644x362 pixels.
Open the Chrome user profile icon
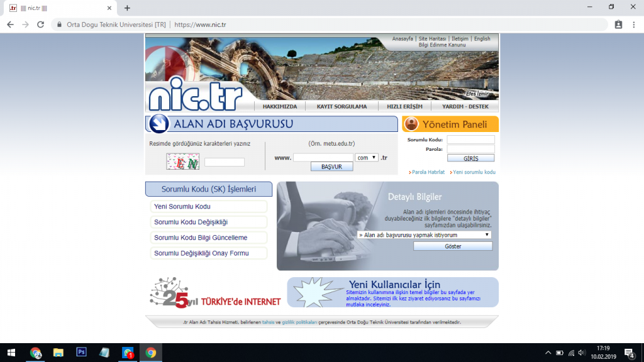pyautogui.click(x=618, y=25)
